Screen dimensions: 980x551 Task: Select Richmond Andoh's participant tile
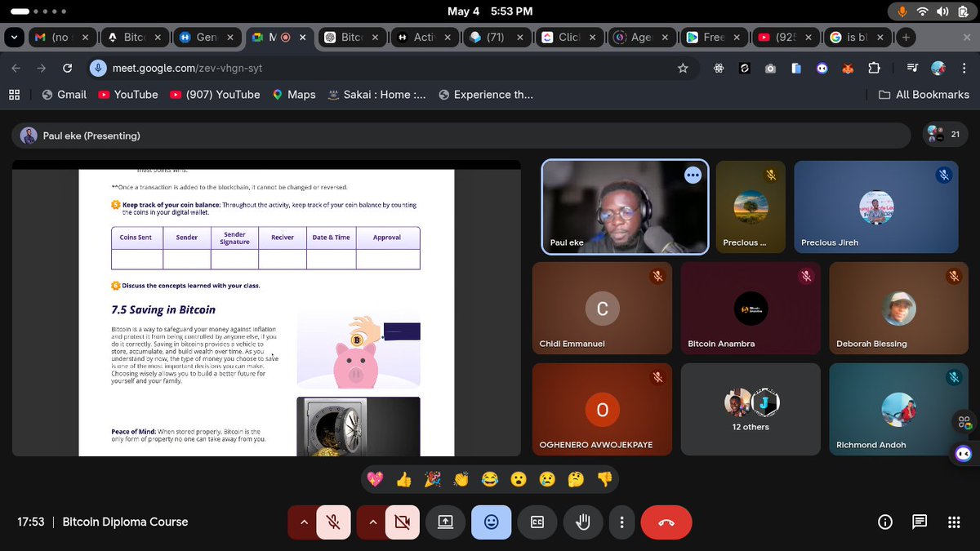[x=898, y=410]
